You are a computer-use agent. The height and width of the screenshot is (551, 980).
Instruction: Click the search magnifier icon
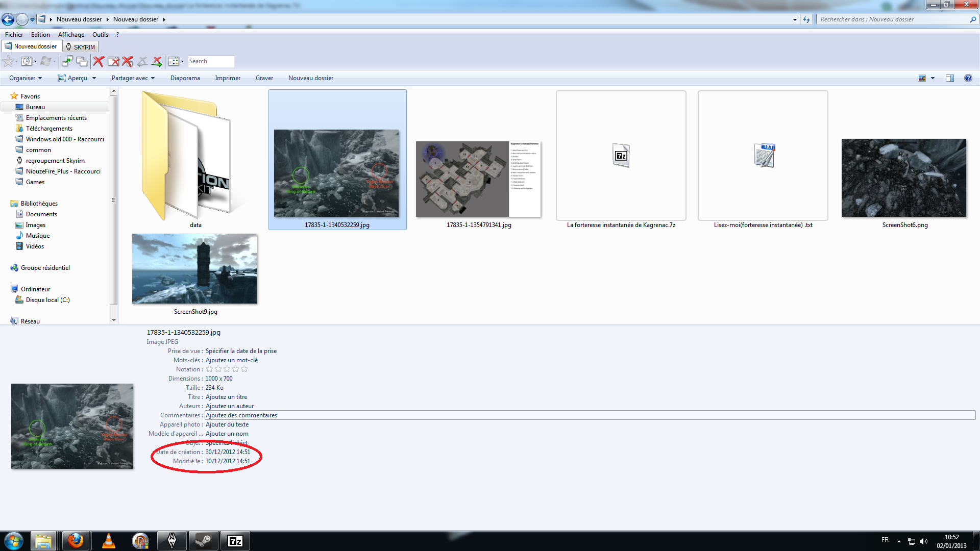tap(973, 19)
